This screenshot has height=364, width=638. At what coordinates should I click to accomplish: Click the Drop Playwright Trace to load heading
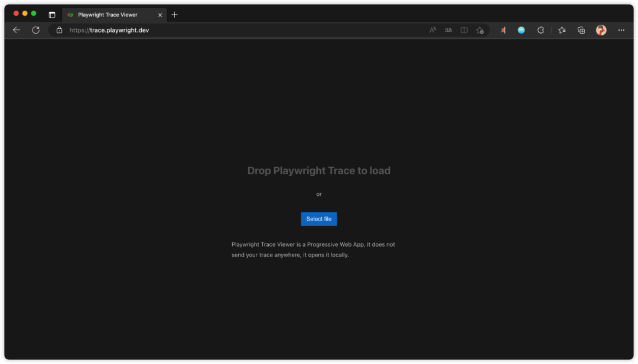click(318, 170)
